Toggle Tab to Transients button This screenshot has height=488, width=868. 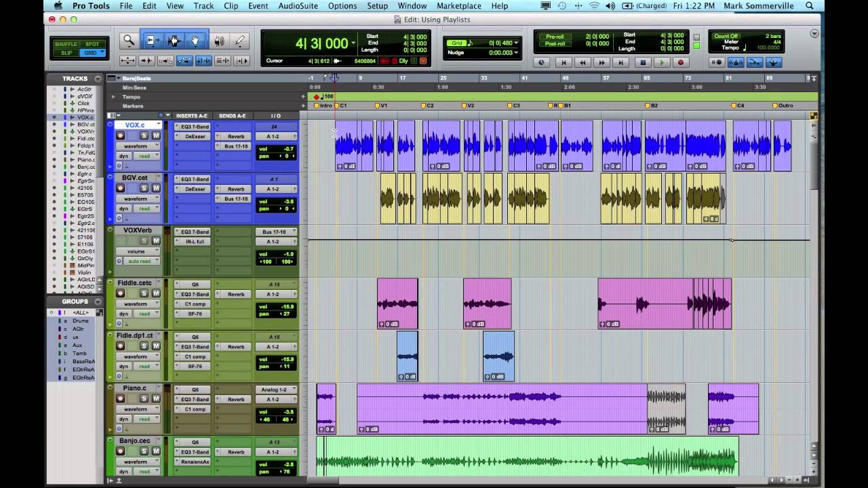(146, 61)
